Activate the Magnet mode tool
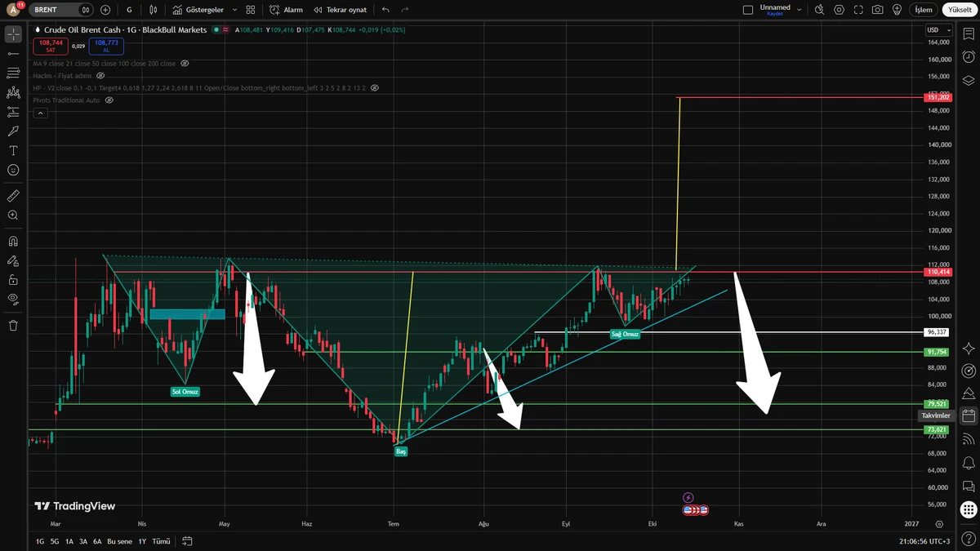Image resolution: width=980 pixels, height=551 pixels. [13, 242]
